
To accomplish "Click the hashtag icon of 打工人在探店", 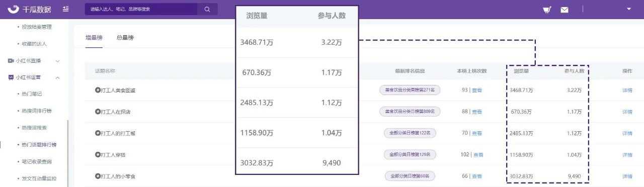I will (x=98, y=112).
